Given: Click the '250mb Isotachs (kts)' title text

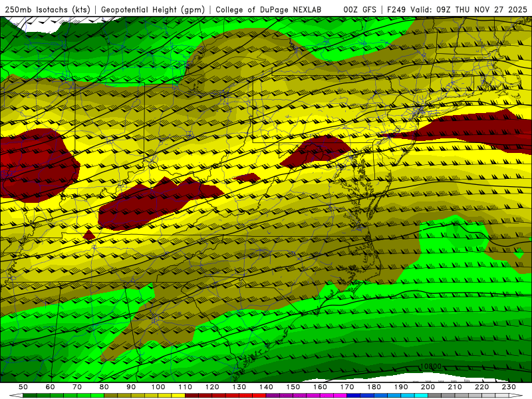Looking at the screenshot, I should [x=47, y=10].
